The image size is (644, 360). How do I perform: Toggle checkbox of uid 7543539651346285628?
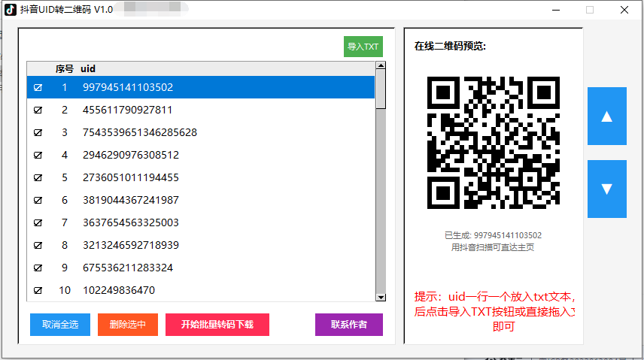tap(38, 132)
